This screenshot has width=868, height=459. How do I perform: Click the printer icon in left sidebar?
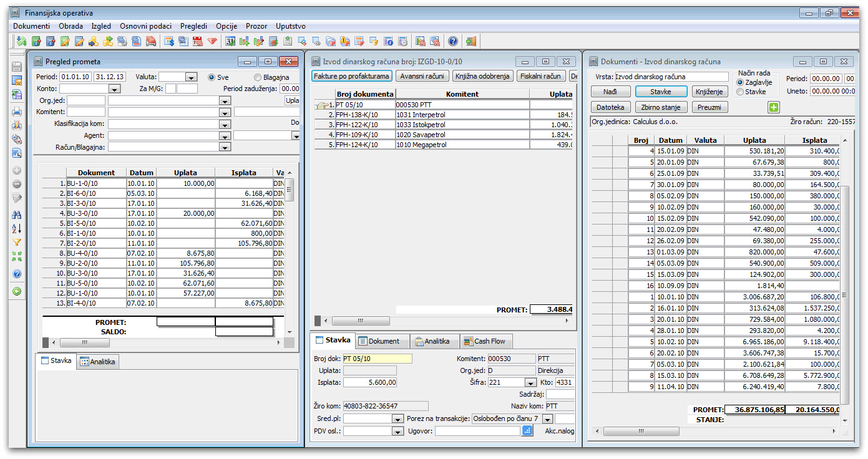coord(17,111)
